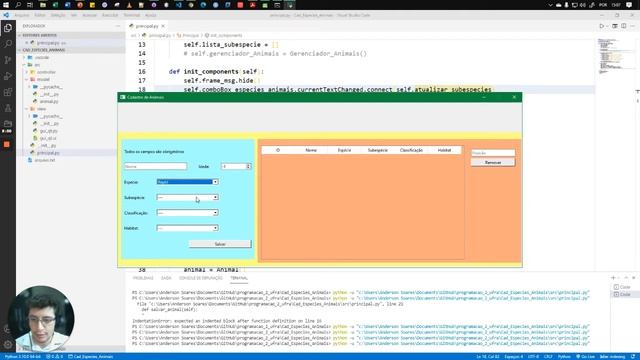Close the principal.py editor tab

[163, 26]
